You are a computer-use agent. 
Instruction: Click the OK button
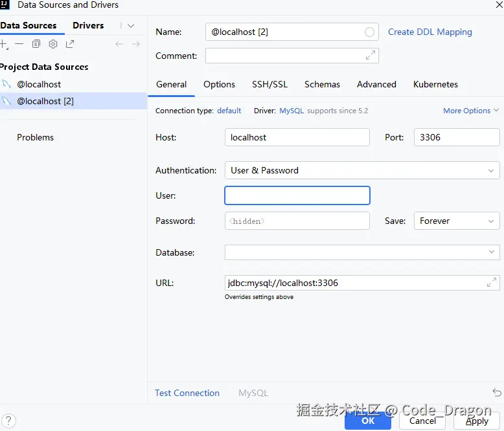point(368,421)
